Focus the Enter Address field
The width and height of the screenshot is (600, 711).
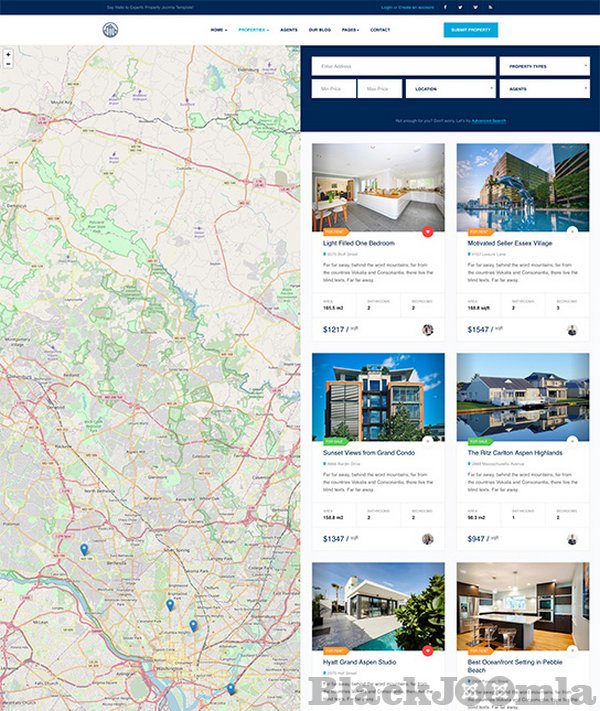pyautogui.click(x=403, y=66)
